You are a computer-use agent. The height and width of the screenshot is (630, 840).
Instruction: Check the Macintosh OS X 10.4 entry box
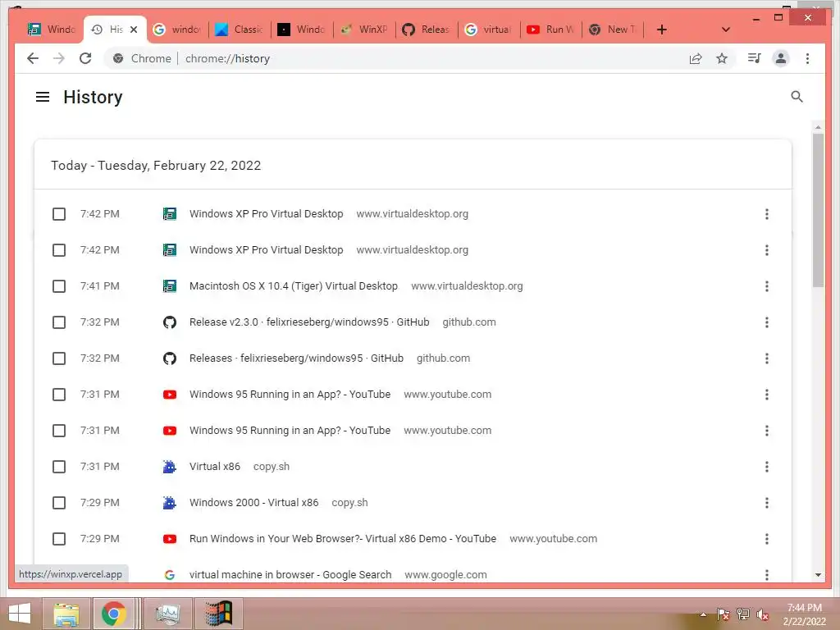point(59,286)
